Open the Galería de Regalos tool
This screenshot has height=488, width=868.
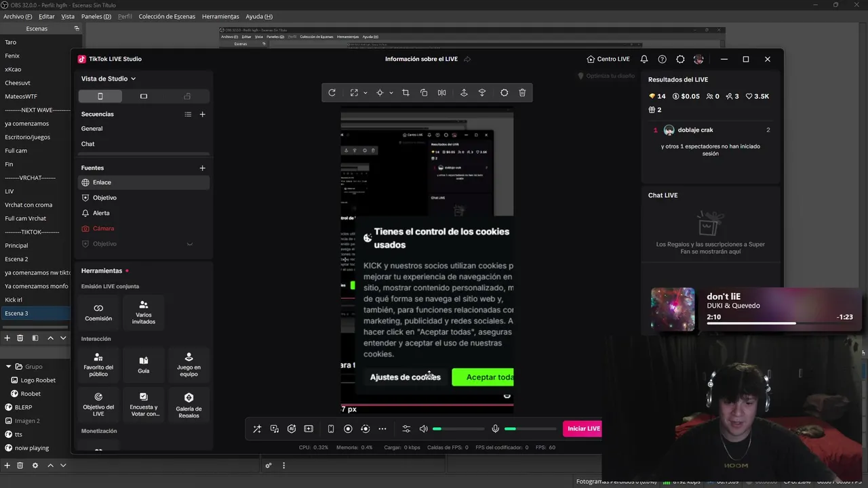(x=189, y=404)
